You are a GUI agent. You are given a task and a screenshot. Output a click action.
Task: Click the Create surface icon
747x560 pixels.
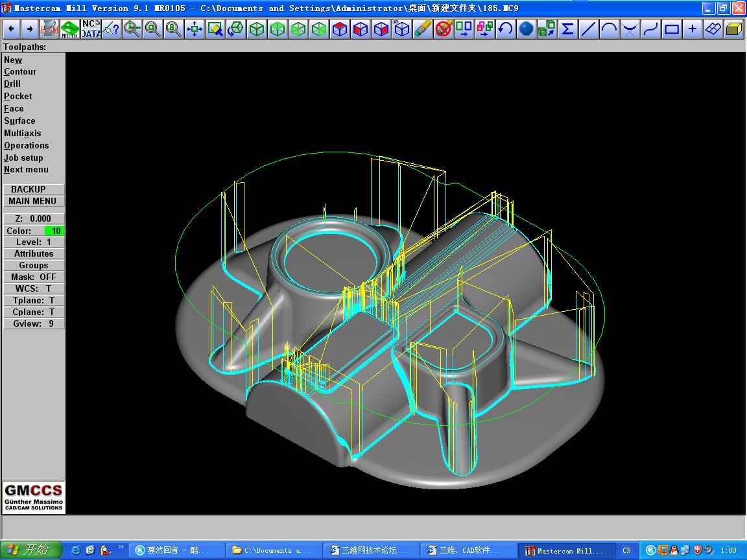tap(713, 30)
